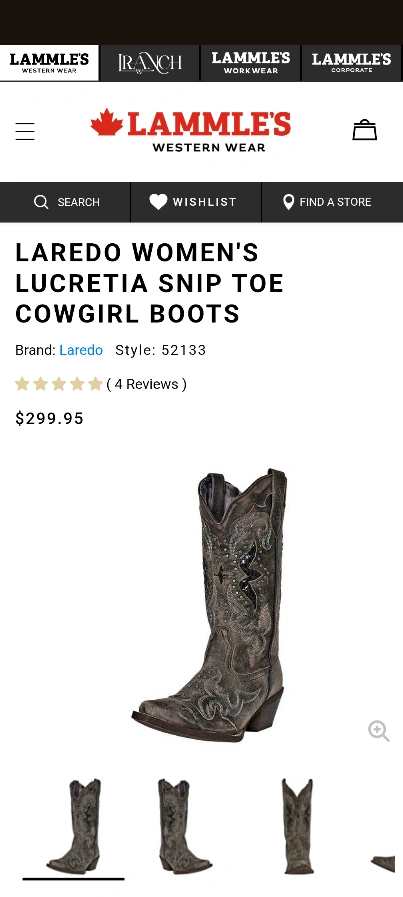The height and width of the screenshot is (897, 403).
Task: Switch to the Ranch site tab
Action: pyautogui.click(x=150, y=63)
